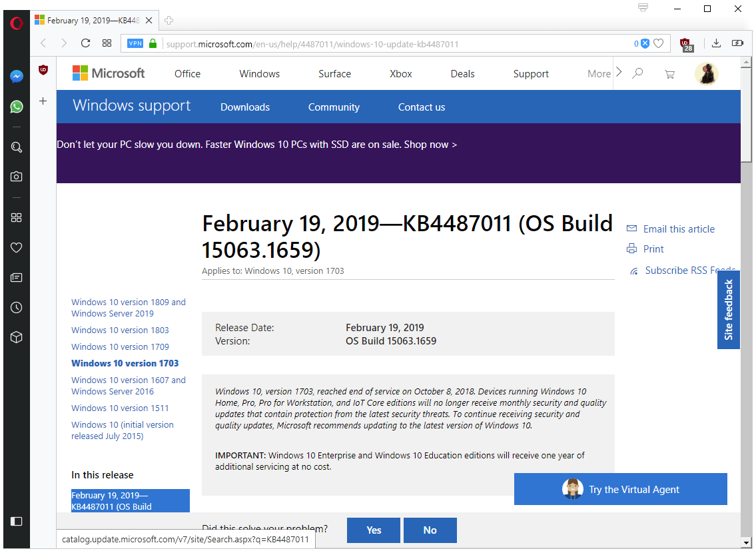This screenshot has height=553, width=756.
Task: Open the Support menu item
Action: coord(531,74)
